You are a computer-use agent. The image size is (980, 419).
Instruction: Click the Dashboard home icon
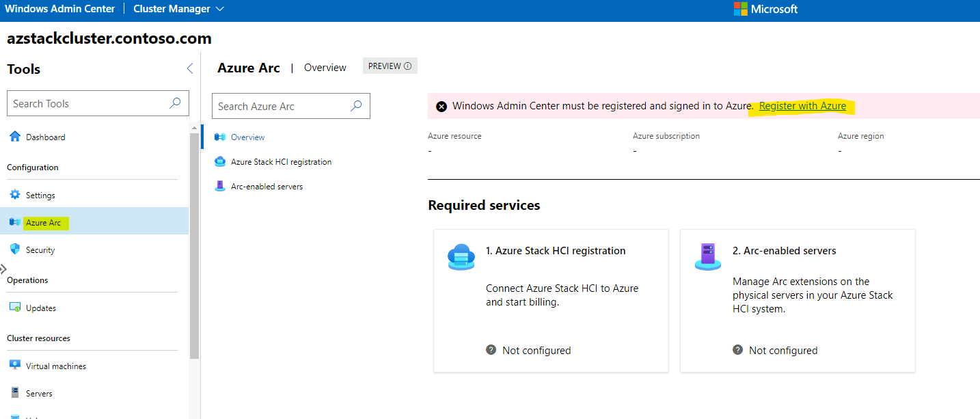coord(15,137)
